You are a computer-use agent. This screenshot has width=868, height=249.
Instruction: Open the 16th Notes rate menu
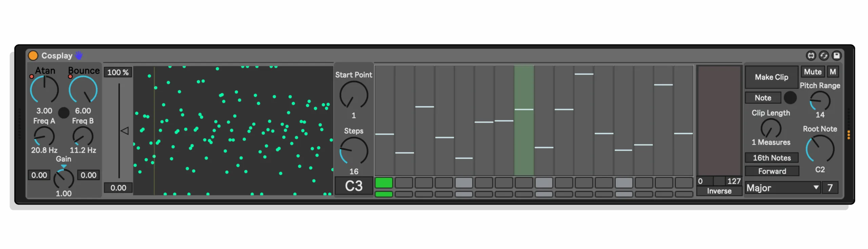tap(772, 158)
